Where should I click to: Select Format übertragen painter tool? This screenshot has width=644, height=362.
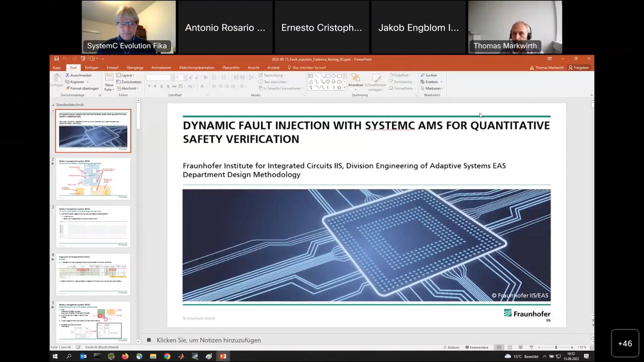82,88
